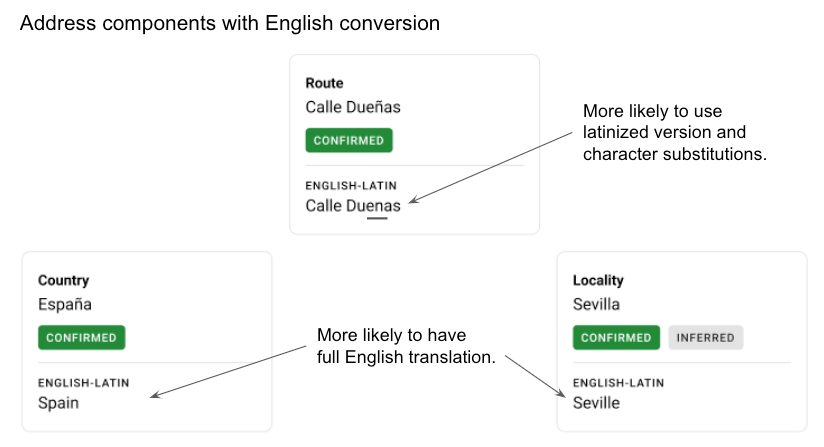Click ENGLISH-LATIN label in the Locality card
This screenshot has height=447, width=824.
coord(618,382)
